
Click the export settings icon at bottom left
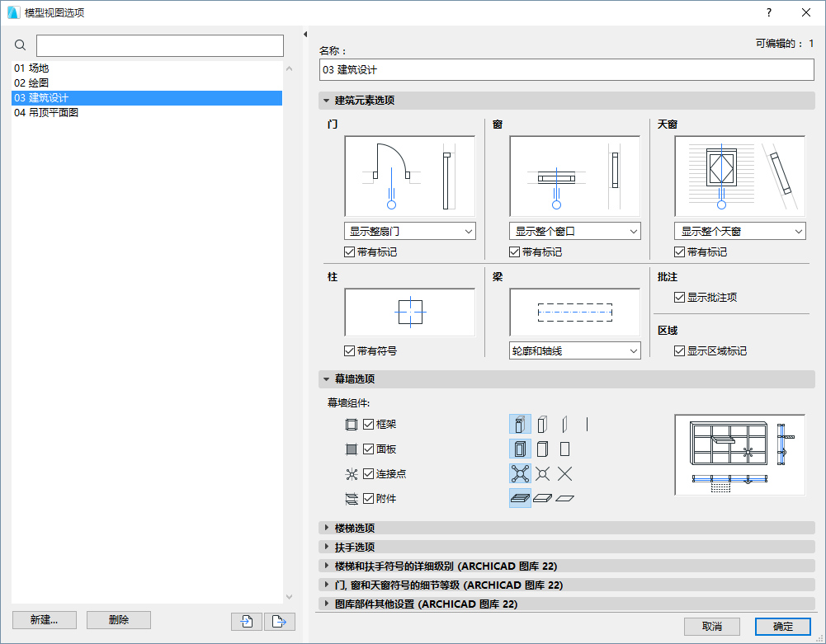pyautogui.click(x=279, y=620)
